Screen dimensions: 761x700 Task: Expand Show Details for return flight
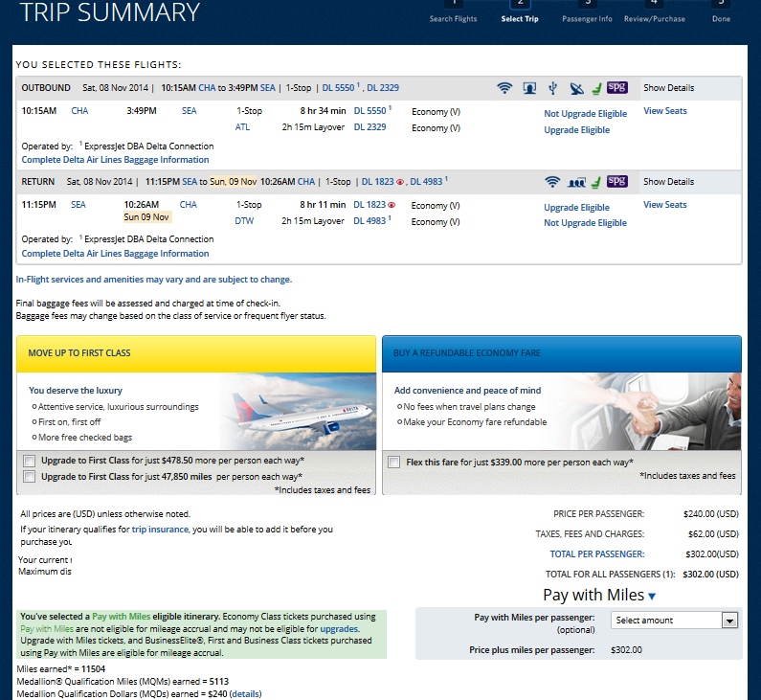pyautogui.click(x=668, y=182)
